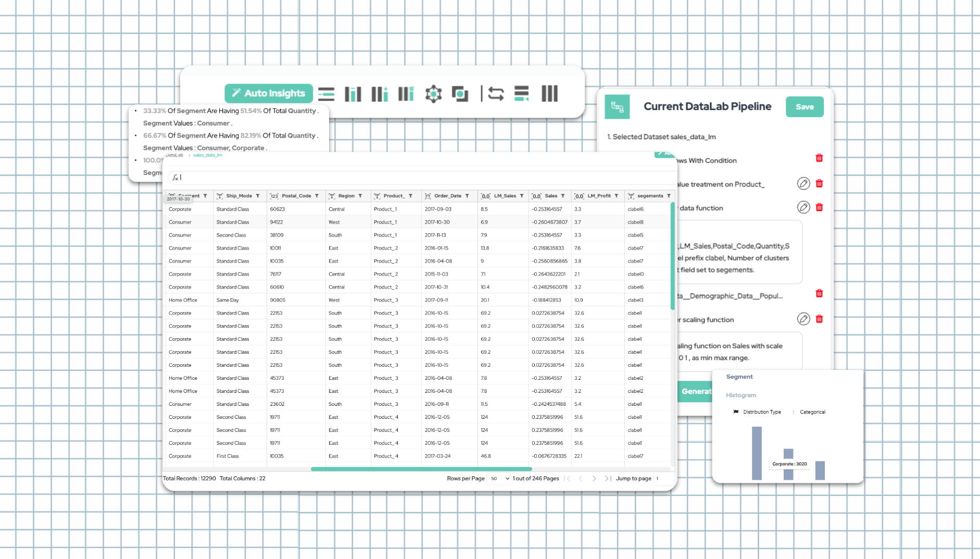Go to the previous page
This screenshot has width=980, height=559.
click(x=581, y=478)
